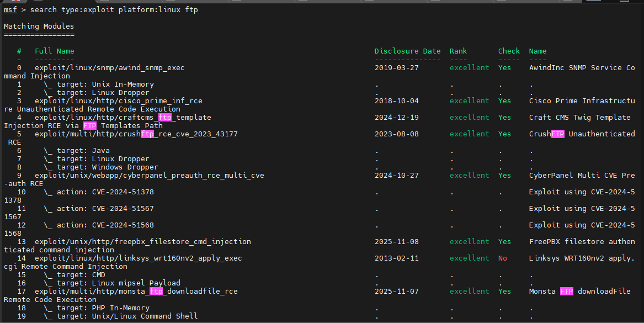Click module path exploit/linux/http/craftcms_ftp_template
The width and height of the screenshot is (644, 323).
coord(123,118)
